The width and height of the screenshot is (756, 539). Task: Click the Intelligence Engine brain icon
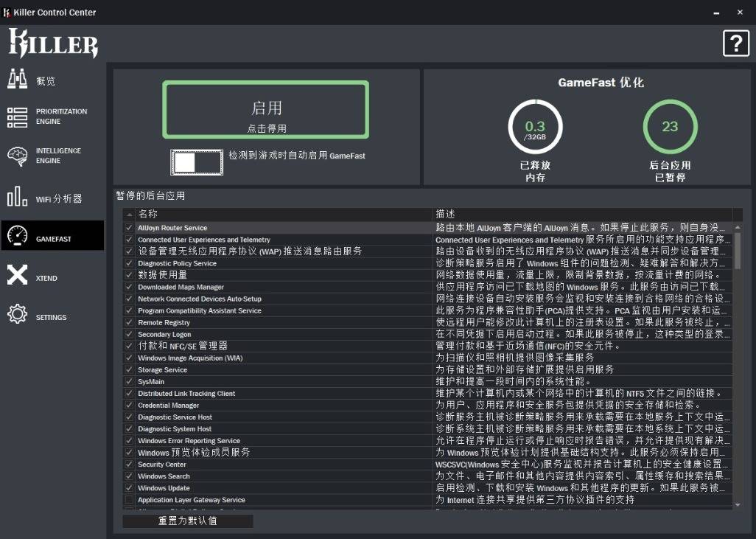click(x=18, y=156)
